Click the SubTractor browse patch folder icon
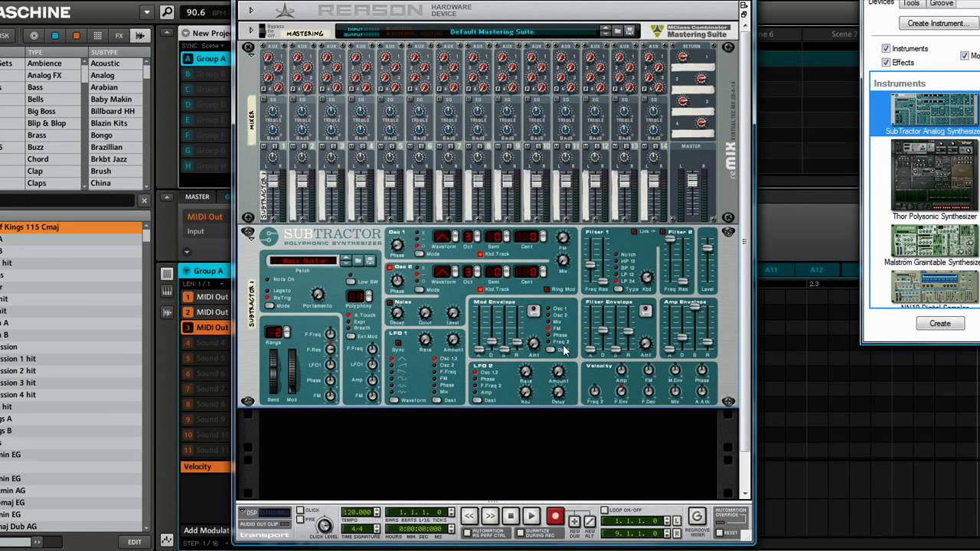This screenshot has width=980, height=551. (358, 261)
